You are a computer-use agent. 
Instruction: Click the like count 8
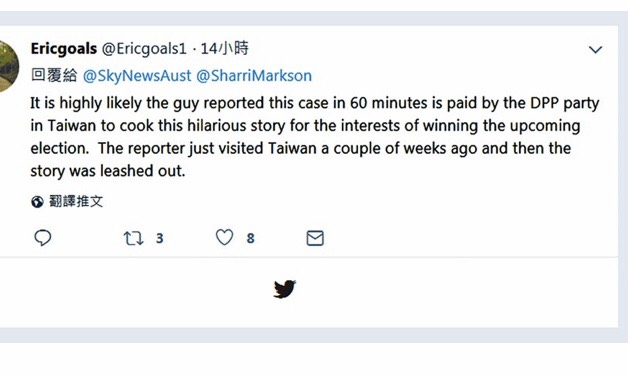[x=250, y=239]
